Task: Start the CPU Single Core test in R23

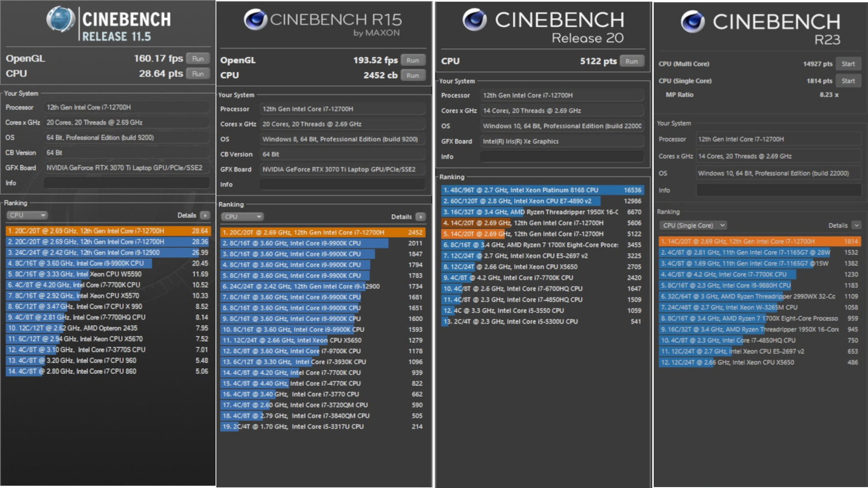Action: point(848,81)
